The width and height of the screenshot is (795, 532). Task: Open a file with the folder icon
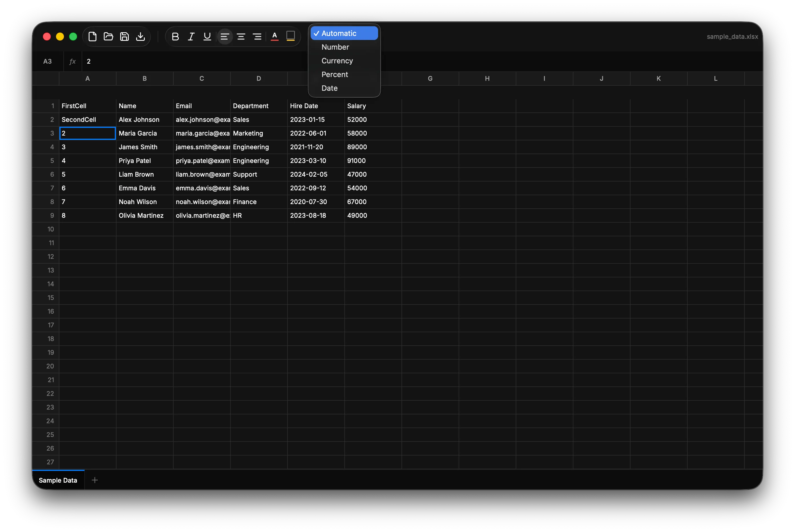pyautogui.click(x=108, y=37)
